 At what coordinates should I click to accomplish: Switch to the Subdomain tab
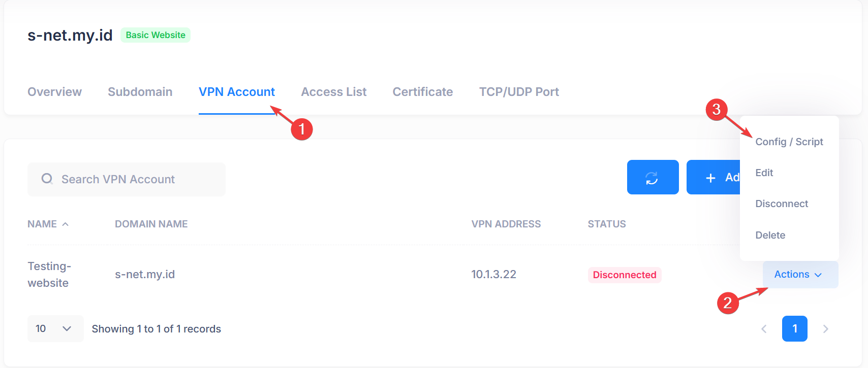tap(140, 92)
